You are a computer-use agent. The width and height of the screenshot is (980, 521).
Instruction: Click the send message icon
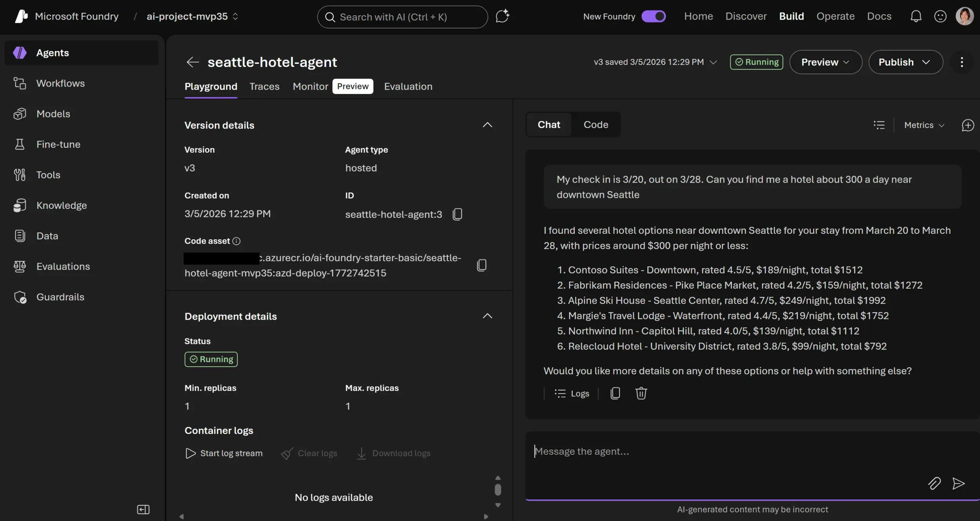point(959,483)
